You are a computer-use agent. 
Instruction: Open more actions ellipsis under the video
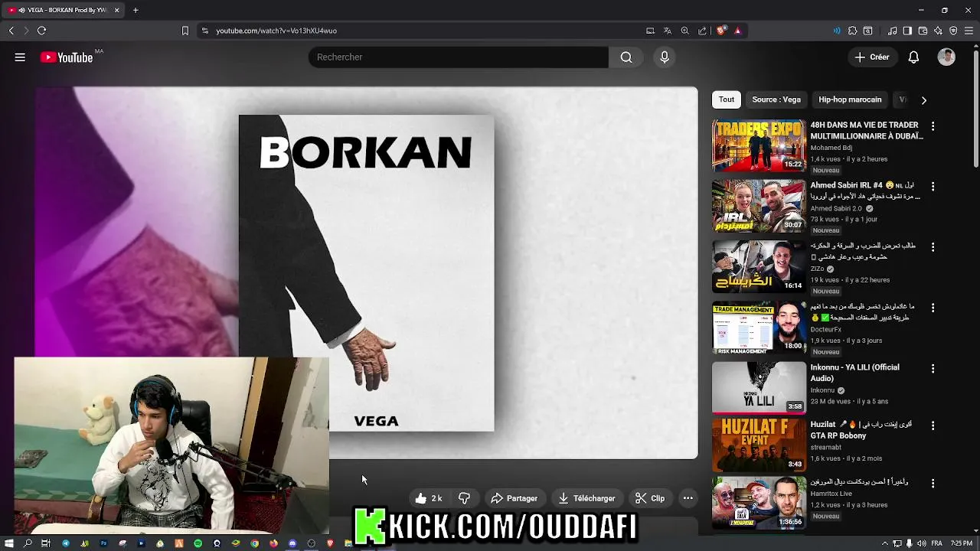(688, 498)
